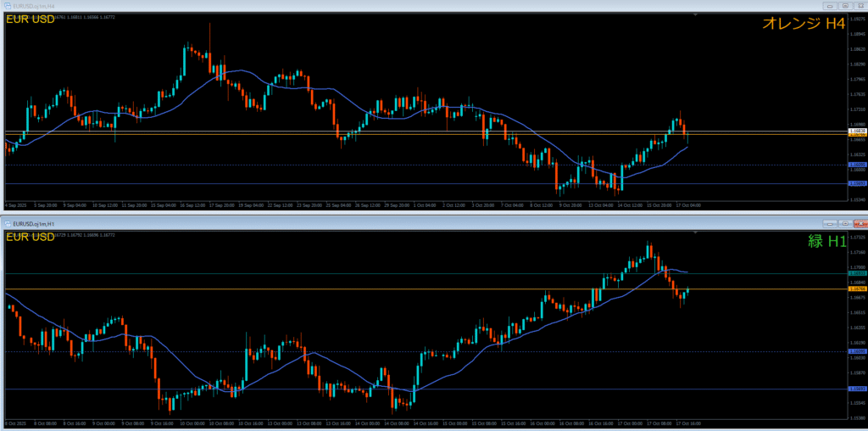
Task: Minimize the EURUSD H4 chart window
Action: [x=829, y=5]
